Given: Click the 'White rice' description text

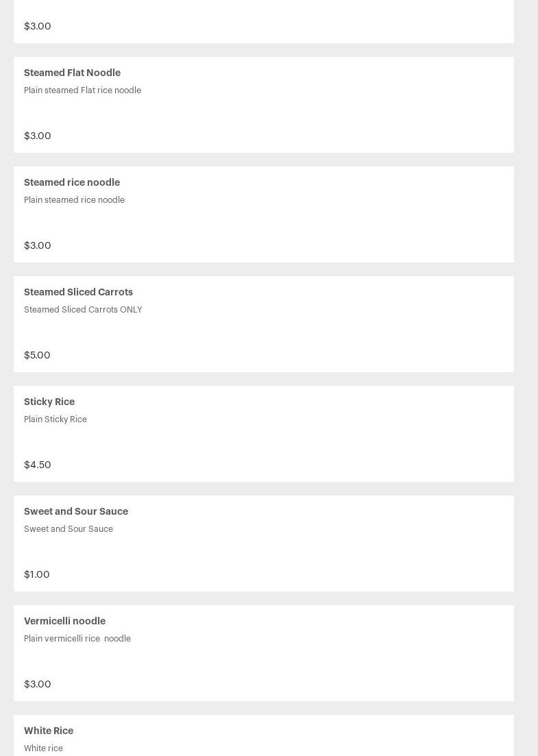Looking at the screenshot, I should pyautogui.click(x=43, y=748).
